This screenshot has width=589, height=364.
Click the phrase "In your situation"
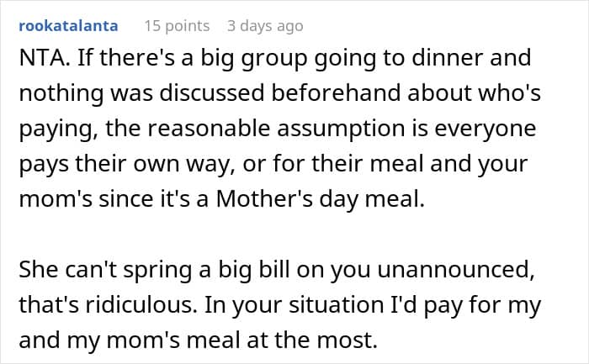(x=294, y=306)
